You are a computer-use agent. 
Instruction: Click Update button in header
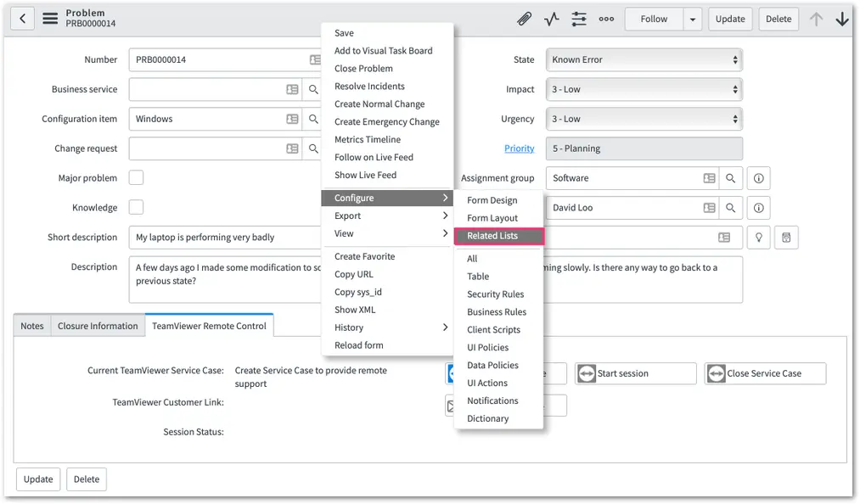pos(730,20)
